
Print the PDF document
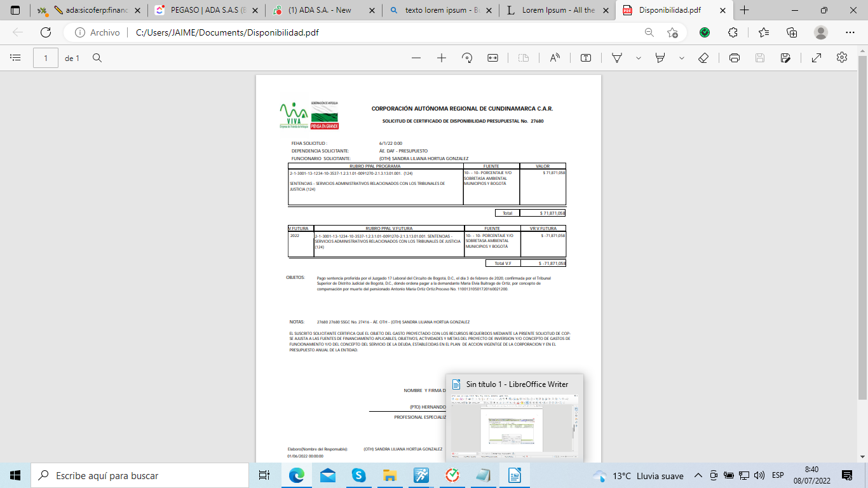735,58
